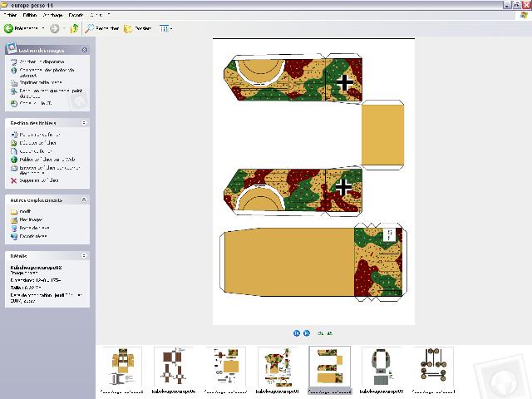Move this file (Déplacer ce fichier)

click(33, 143)
